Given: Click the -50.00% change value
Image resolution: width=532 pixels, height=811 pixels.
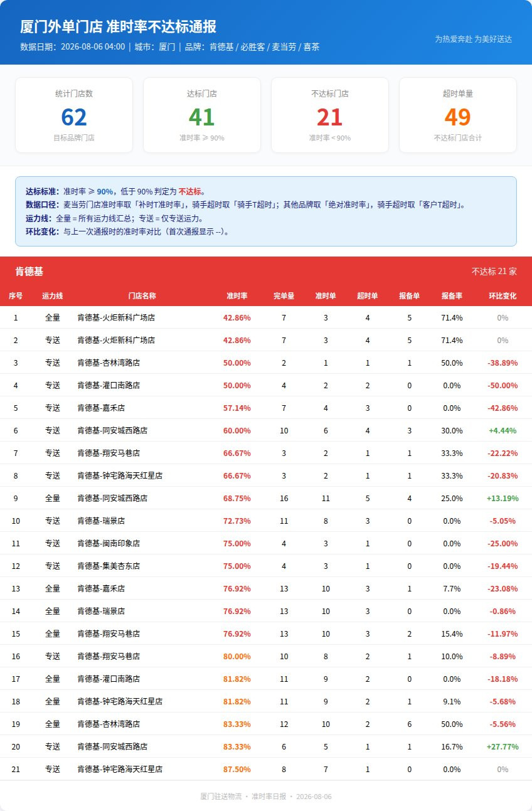Looking at the screenshot, I should pyautogui.click(x=503, y=386).
